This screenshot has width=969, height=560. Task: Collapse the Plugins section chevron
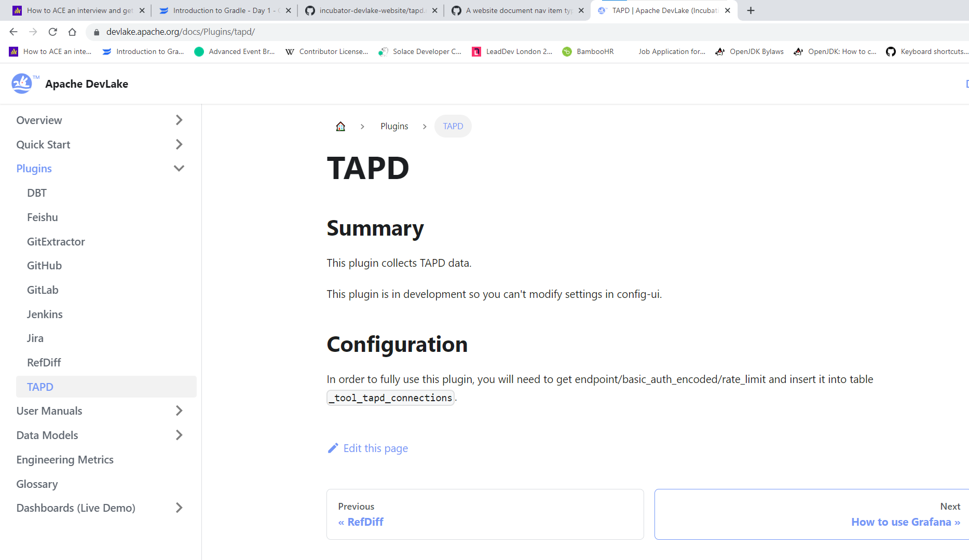[x=179, y=168]
